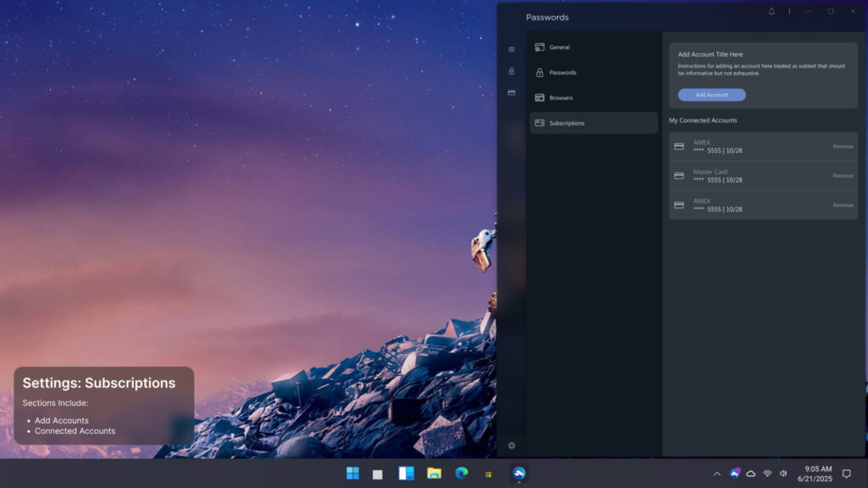
Task: Select the lock icon in the left rail
Action: 512,71
